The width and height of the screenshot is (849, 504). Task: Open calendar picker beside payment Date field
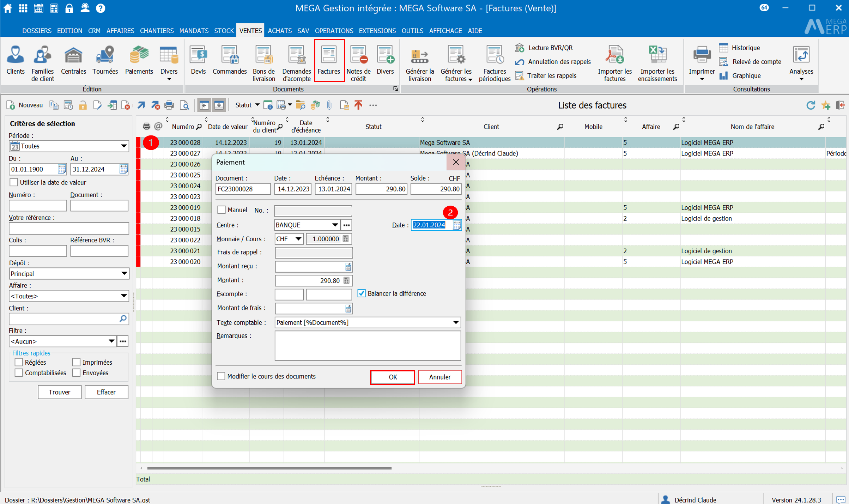[457, 225]
